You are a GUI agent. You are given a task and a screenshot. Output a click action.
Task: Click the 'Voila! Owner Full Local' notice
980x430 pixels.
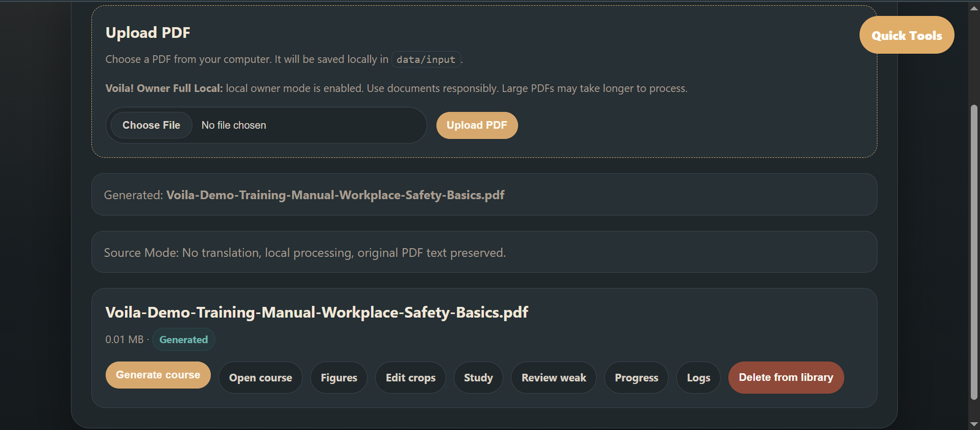point(396,88)
